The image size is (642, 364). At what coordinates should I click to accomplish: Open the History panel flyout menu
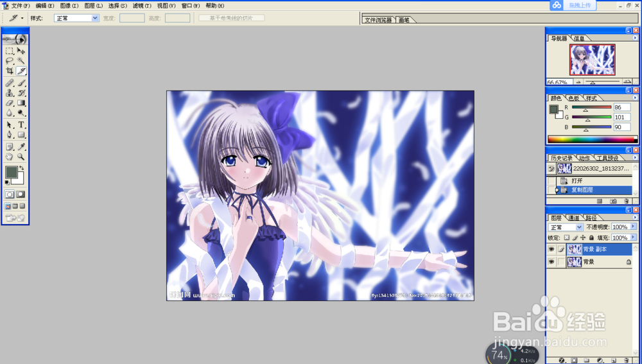635,157
